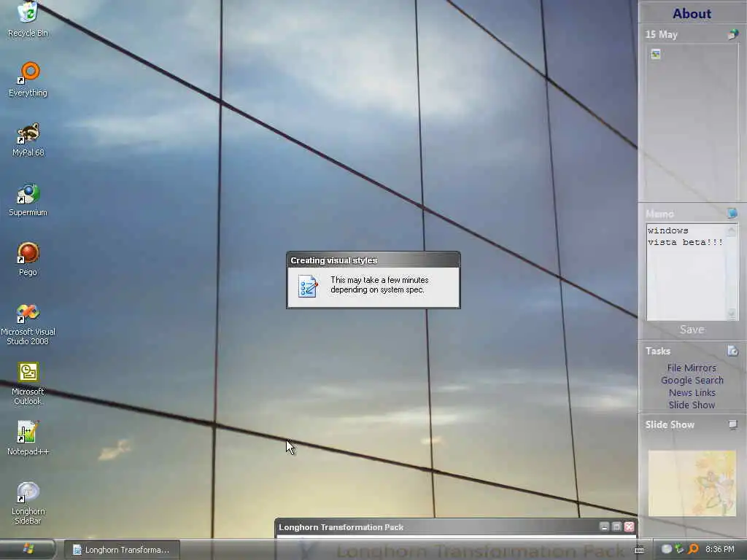The image size is (747, 560).
Task: Click the green arrow system tray icon
Action: pos(680,549)
